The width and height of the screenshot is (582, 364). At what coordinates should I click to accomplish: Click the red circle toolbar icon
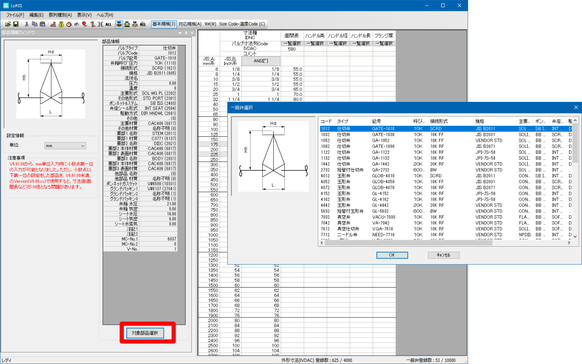point(69,24)
